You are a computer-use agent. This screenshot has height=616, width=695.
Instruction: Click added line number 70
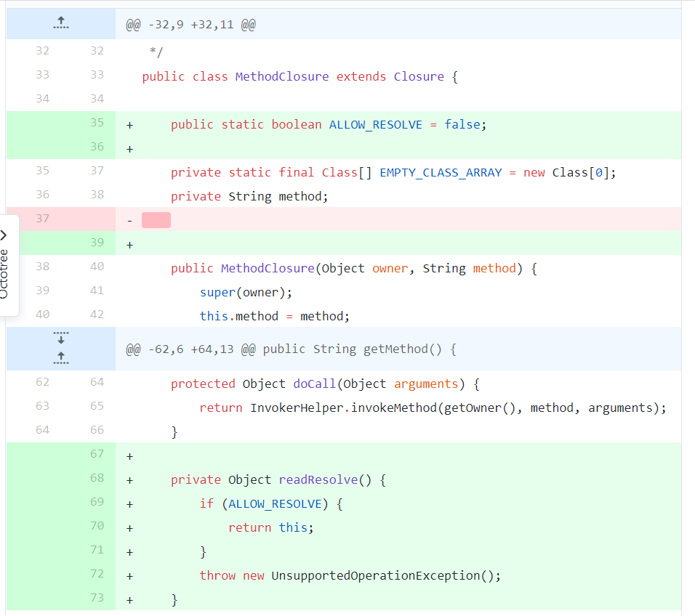pyautogui.click(x=97, y=526)
